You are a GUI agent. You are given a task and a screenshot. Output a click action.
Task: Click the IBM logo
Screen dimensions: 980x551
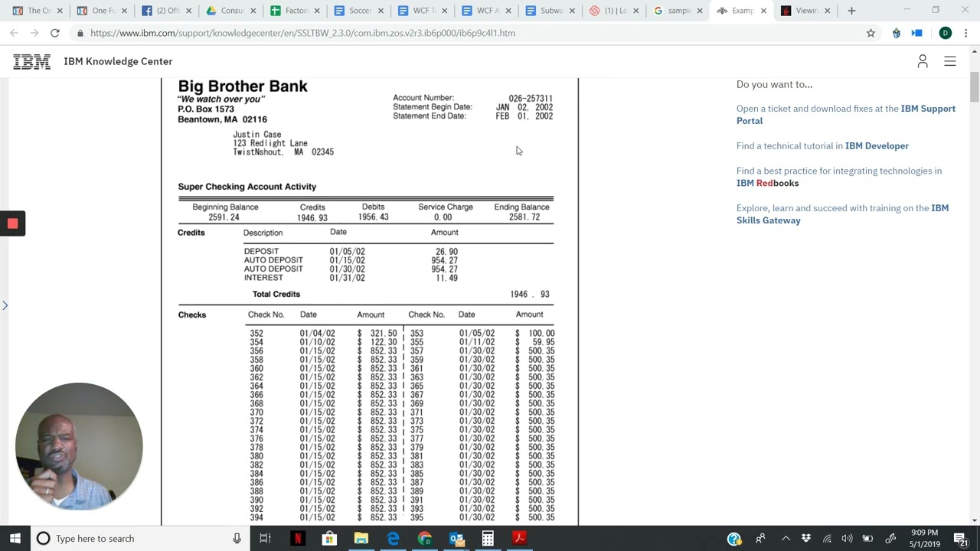(31, 61)
